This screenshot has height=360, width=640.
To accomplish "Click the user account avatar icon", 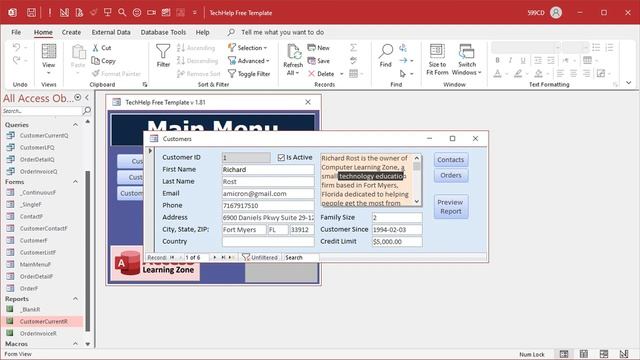I will coord(556,13).
